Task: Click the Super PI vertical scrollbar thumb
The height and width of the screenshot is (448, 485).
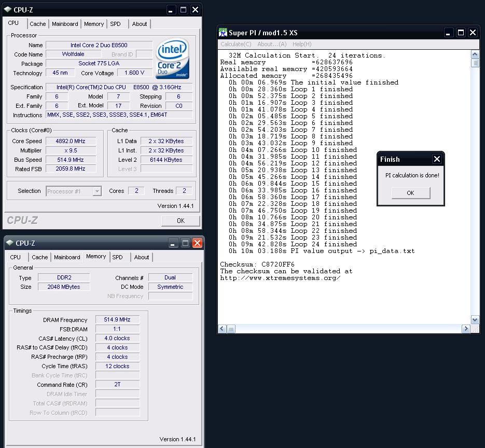Action: (475, 63)
